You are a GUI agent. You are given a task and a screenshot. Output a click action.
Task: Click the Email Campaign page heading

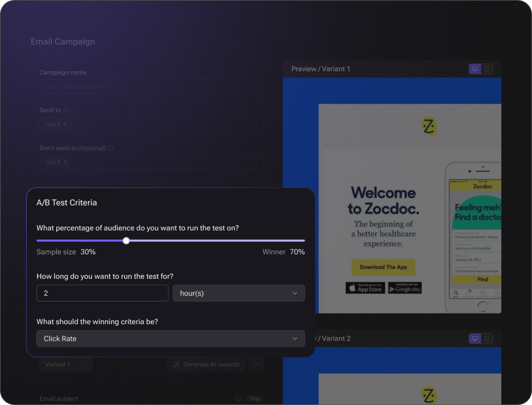[x=63, y=42]
